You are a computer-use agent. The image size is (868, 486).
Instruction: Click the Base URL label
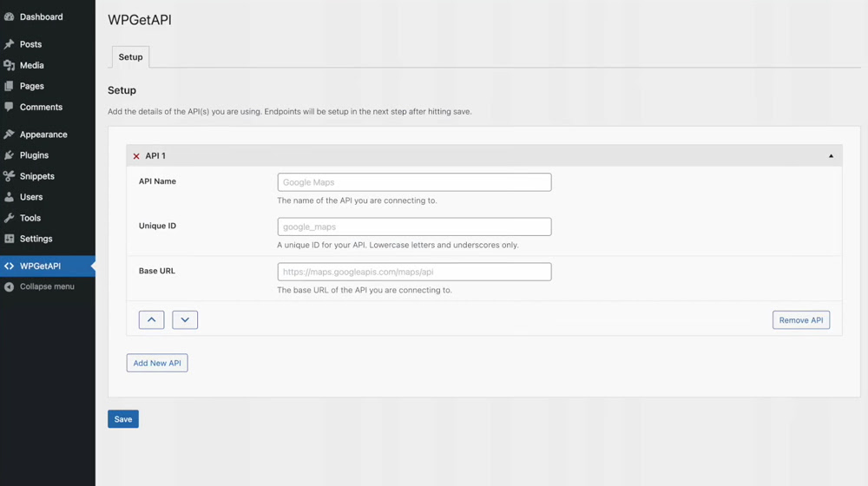(156, 271)
